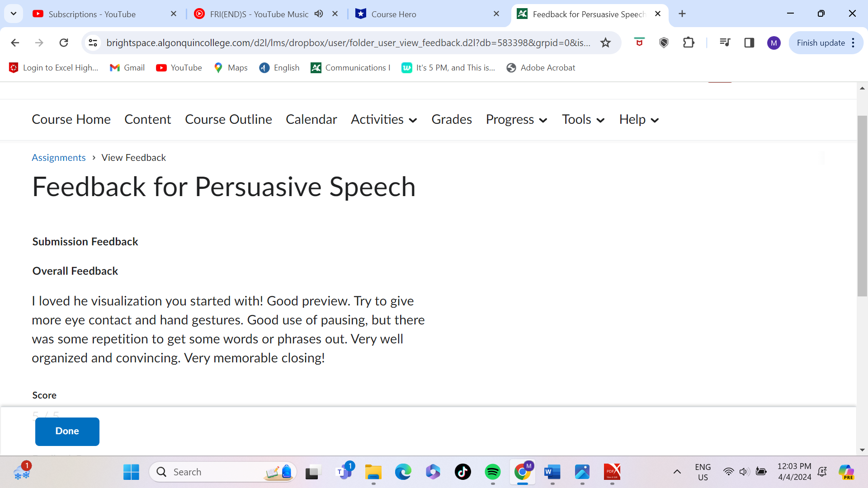Click the Done button

coord(67,431)
